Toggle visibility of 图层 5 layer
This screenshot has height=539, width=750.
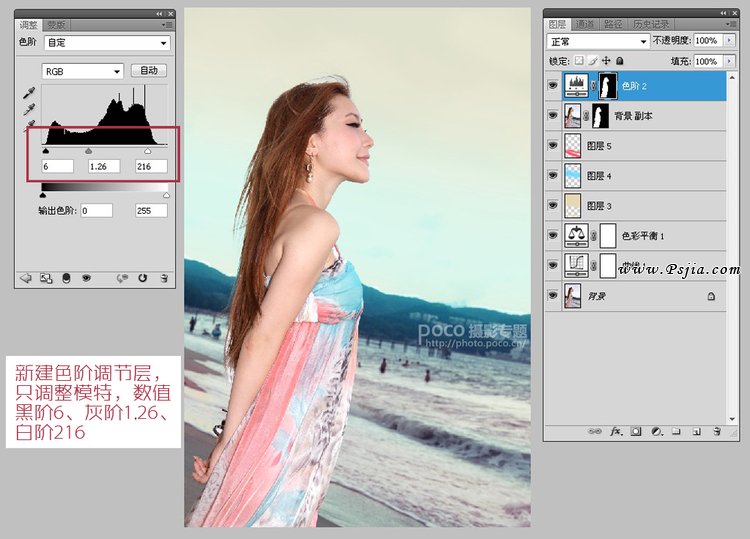coord(553,146)
